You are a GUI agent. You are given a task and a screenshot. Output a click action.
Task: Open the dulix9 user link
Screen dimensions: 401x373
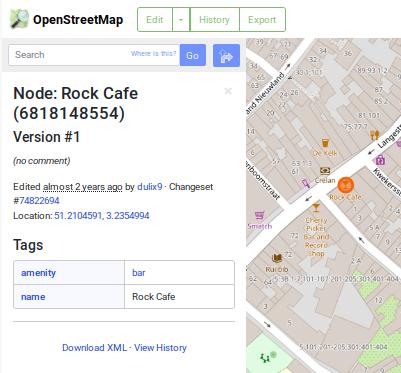pyautogui.click(x=150, y=187)
